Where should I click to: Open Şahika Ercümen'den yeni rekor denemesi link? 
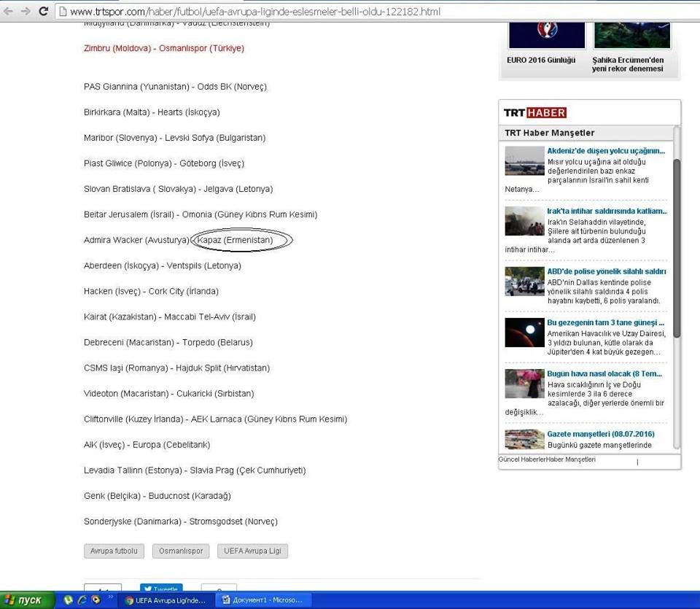[628, 64]
